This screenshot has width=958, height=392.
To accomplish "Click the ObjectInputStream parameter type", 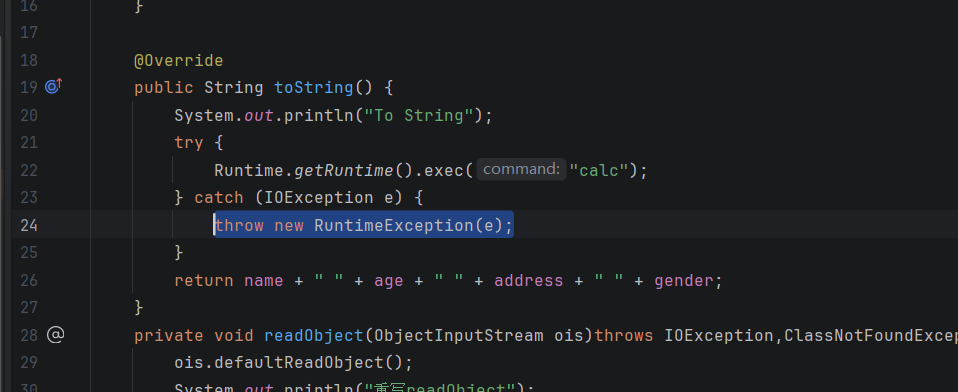I will point(458,335).
